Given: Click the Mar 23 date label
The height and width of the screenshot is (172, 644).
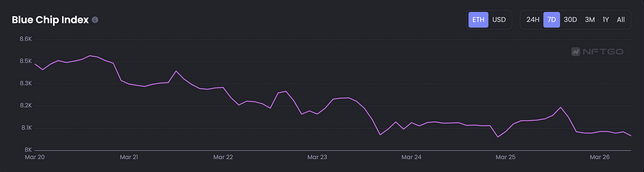Looking at the screenshot, I should tap(317, 157).
